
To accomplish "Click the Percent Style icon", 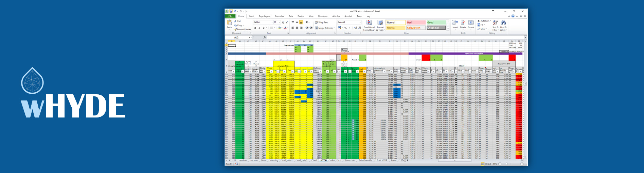I will tap(345, 28).
